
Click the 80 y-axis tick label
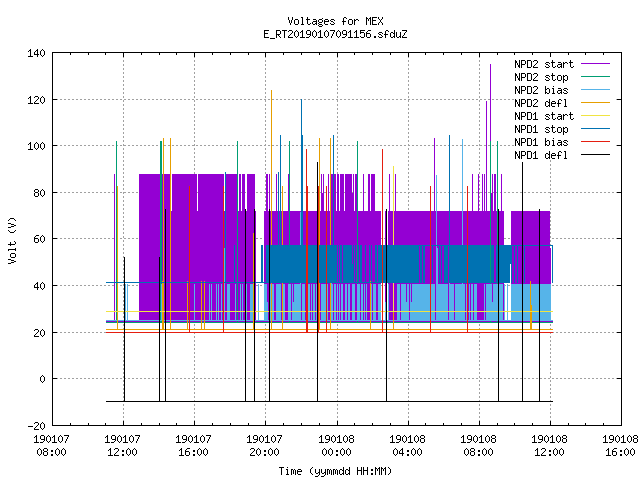tap(39, 193)
